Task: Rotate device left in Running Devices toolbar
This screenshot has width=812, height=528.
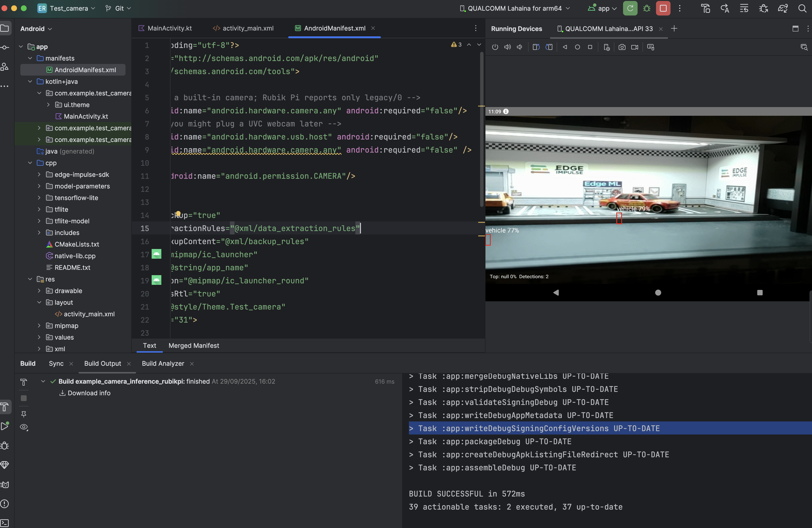Action: point(536,47)
